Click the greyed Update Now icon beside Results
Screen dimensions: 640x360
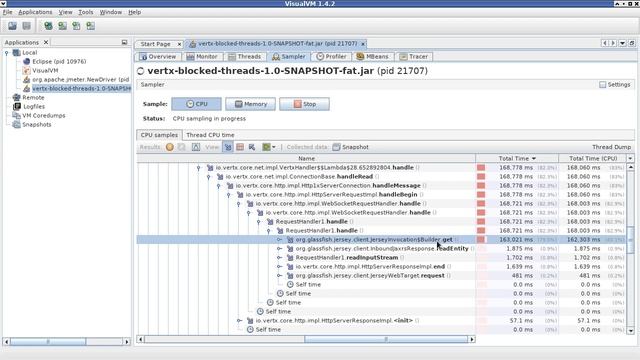point(182,147)
